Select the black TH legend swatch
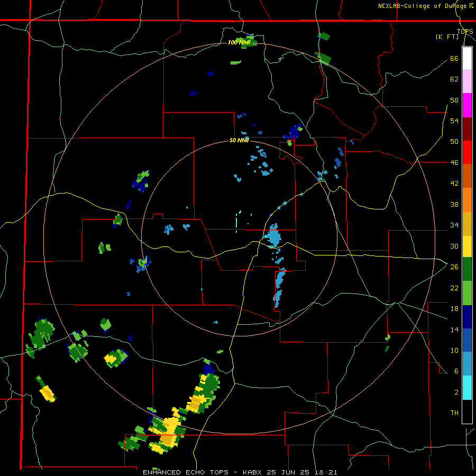The image size is (476, 476). pos(467,411)
